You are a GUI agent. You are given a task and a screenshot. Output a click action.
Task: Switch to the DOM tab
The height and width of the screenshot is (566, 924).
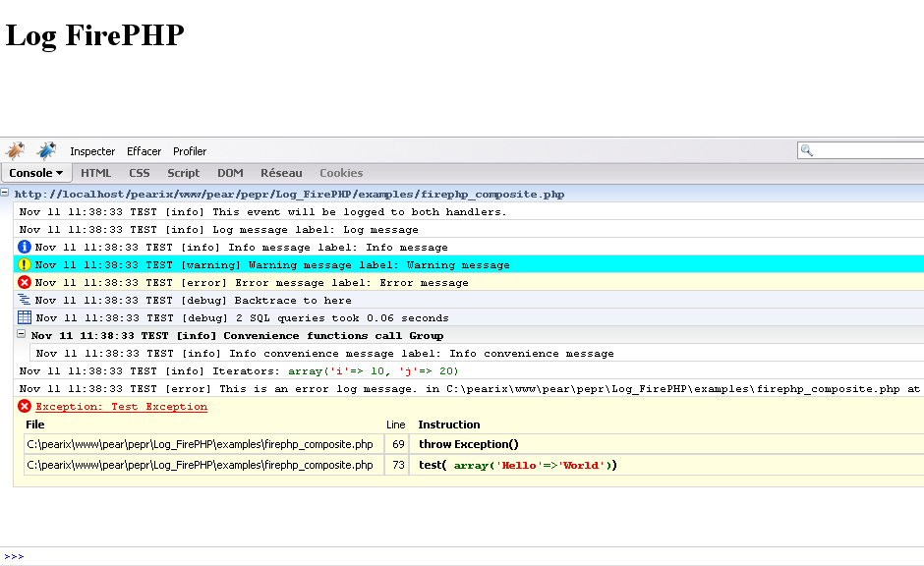230,173
